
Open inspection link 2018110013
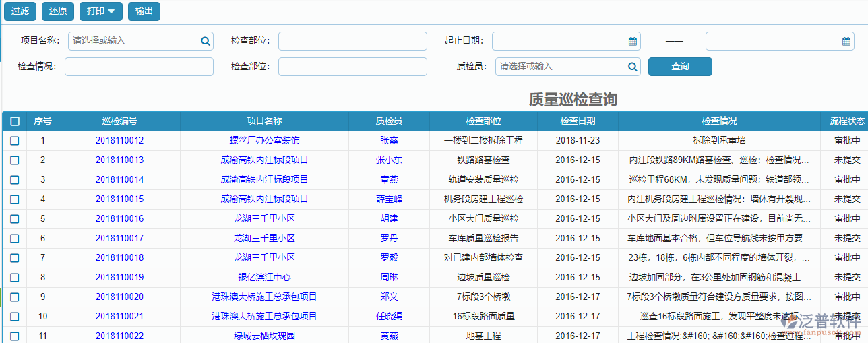(x=119, y=160)
